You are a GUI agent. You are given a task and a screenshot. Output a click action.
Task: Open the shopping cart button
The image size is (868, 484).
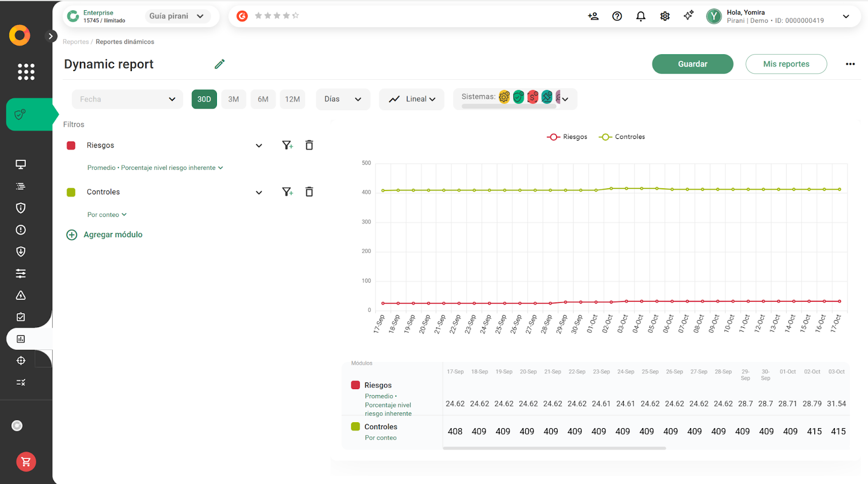coord(26,462)
